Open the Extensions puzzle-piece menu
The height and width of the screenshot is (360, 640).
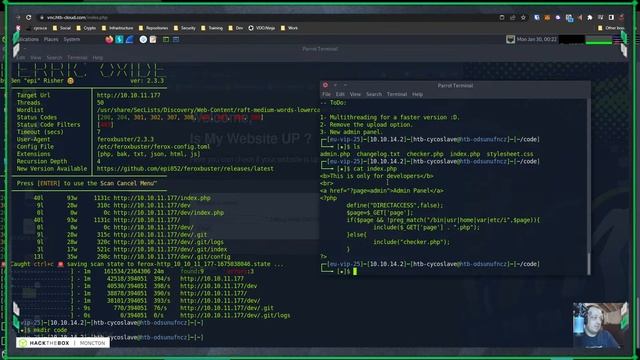point(590,18)
